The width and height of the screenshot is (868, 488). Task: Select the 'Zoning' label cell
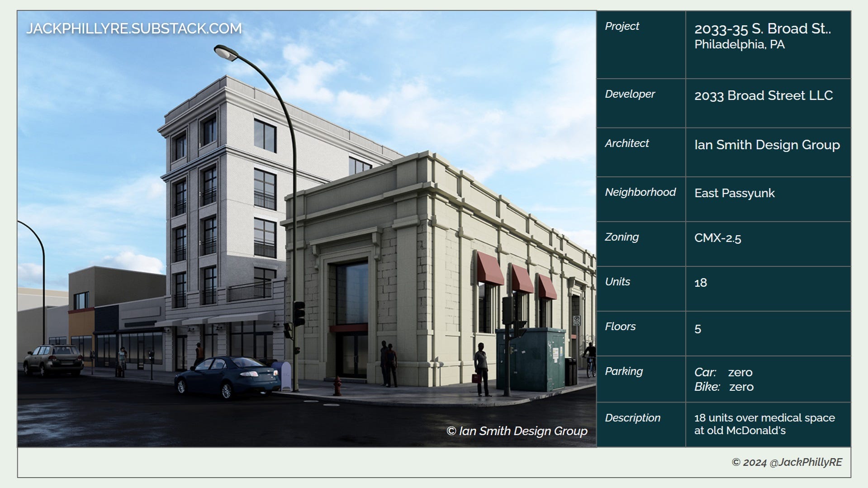coord(641,244)
